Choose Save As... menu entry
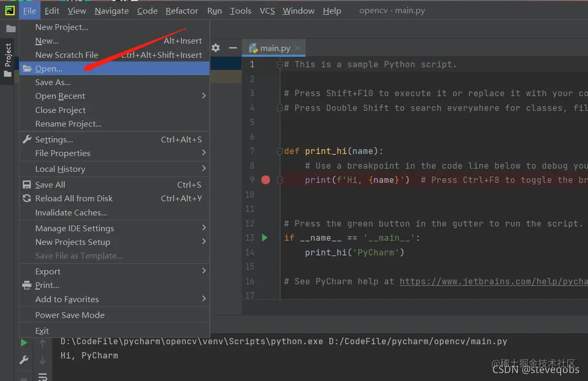Screen dimensions: 588x381 114,82
